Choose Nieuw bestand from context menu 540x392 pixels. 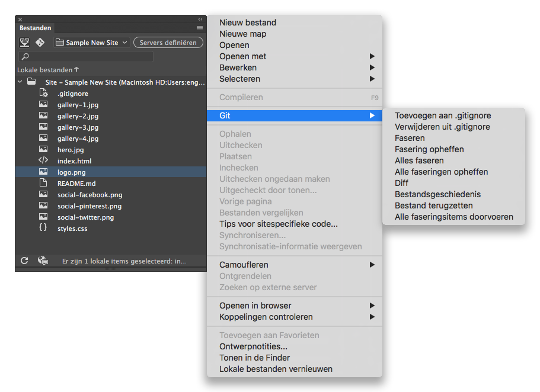click(x=248, y=23)
